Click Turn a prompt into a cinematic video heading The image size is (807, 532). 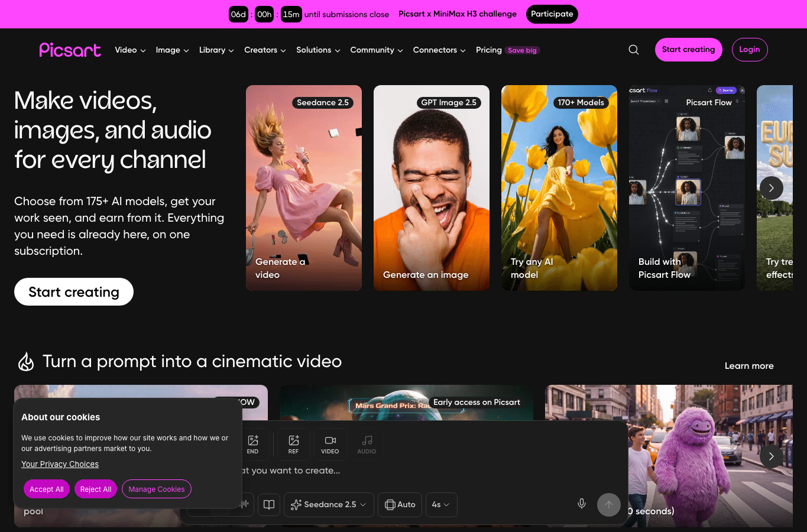pyautogui.click(x=192, y=361)
